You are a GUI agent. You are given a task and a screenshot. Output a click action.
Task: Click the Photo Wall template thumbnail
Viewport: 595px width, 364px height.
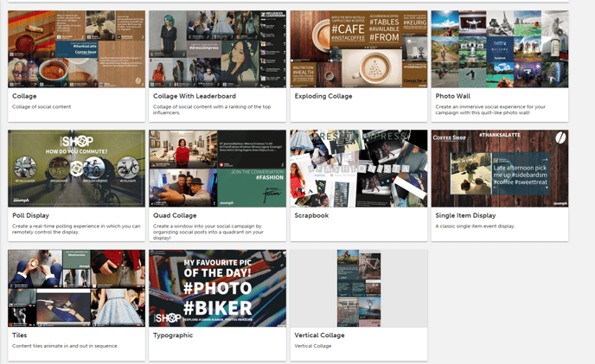(499, 49)
